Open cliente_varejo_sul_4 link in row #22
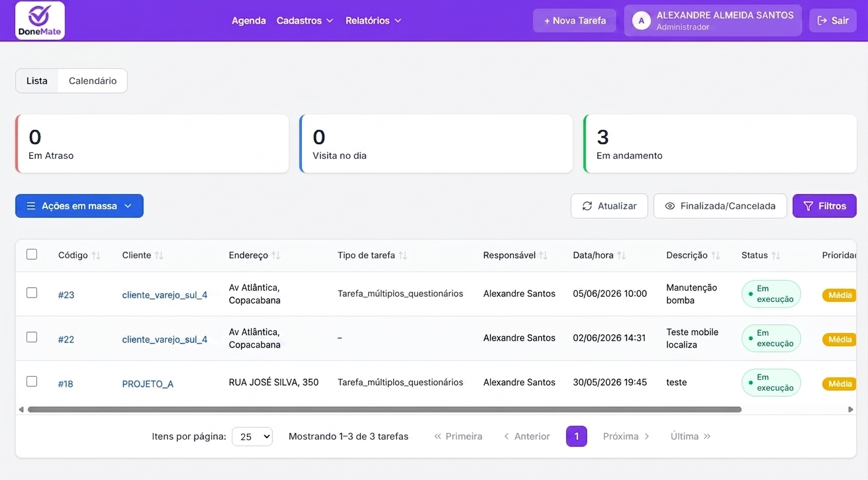Viewport: 868px width, 480px height. [x=165, y=339]
